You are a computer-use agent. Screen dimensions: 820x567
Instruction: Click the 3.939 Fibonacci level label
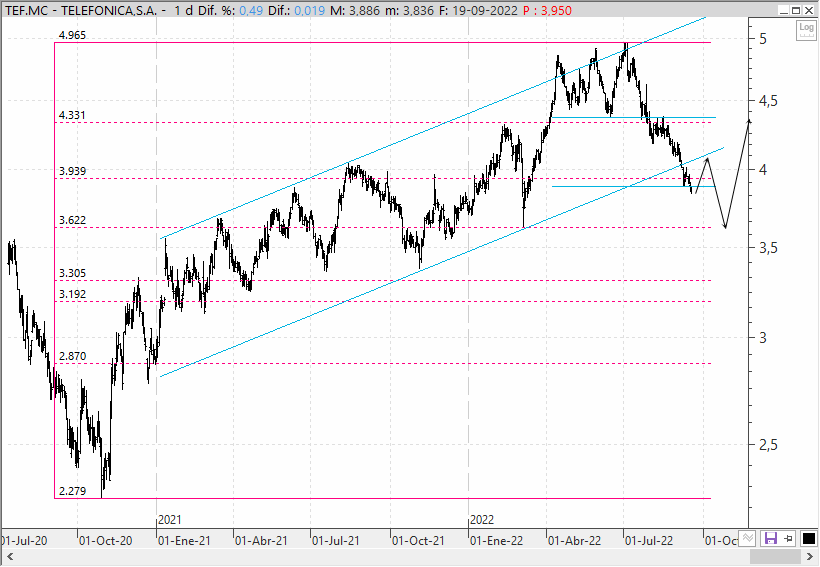(72, 171)
